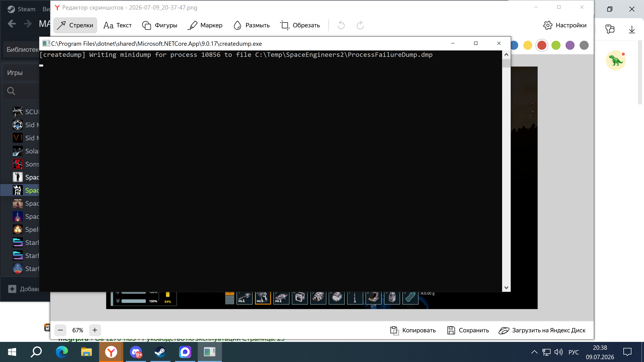Pick the yellow color swatch

(528, 45)
